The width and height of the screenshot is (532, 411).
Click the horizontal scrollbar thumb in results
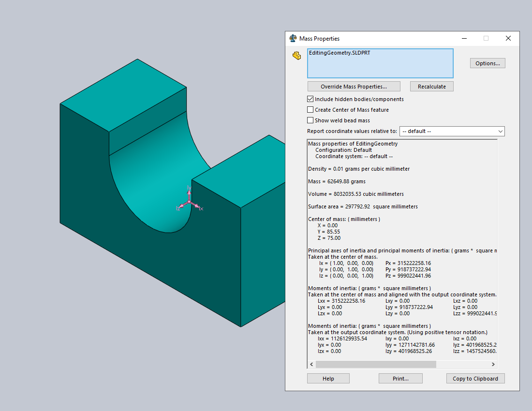click(376, 364)
